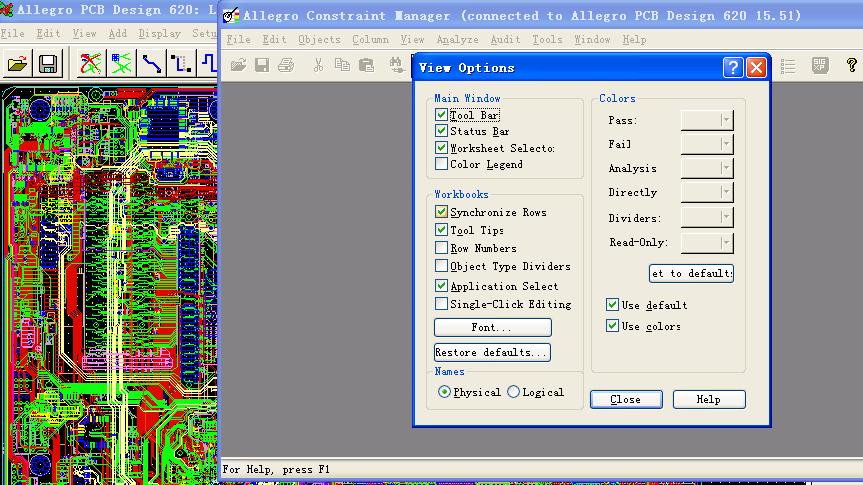Open Constraint Manager Help menu
This screenshot has height=485, width=863.
pyautogui.click(x=634, y=40)
